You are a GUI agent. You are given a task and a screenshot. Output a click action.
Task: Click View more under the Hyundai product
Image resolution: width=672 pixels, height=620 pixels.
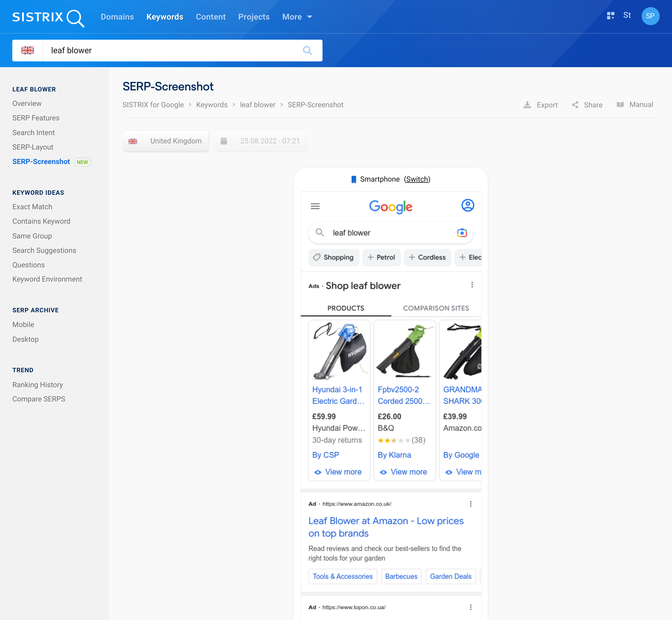point(338,472)
